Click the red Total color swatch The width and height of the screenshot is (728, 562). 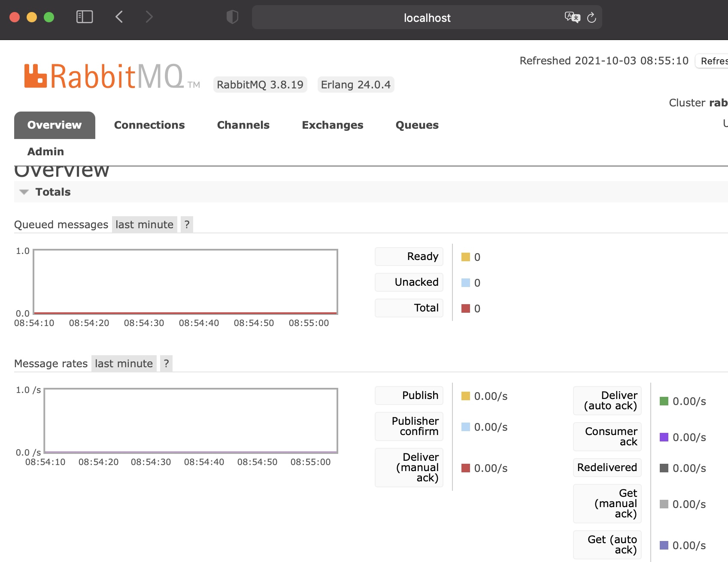coord(465,308)
